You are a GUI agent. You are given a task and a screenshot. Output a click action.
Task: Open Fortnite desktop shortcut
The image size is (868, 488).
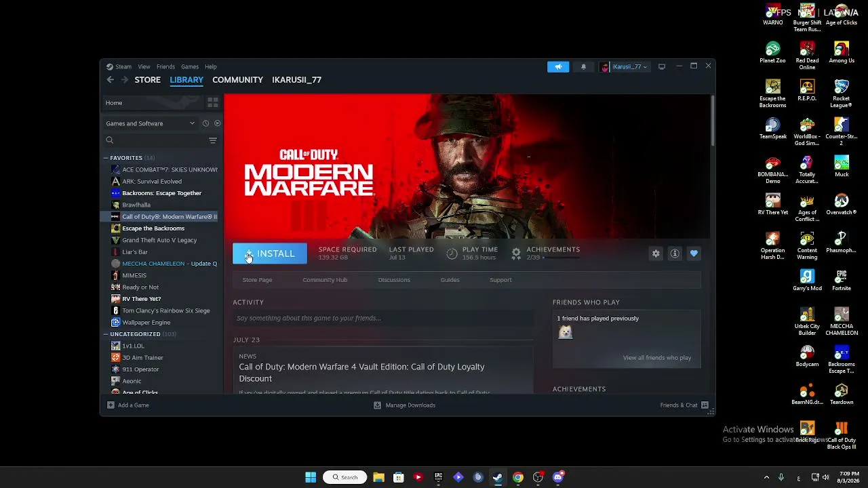point(842,281)
